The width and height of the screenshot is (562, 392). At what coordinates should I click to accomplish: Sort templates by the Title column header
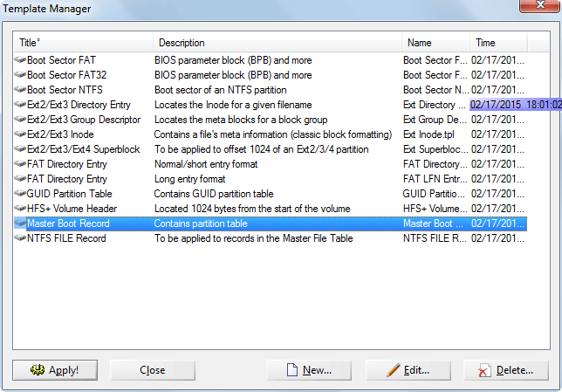(83, 42)
